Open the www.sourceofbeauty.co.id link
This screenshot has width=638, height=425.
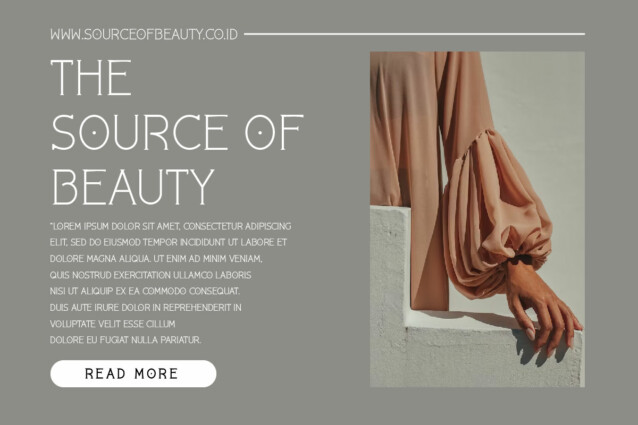144,34
